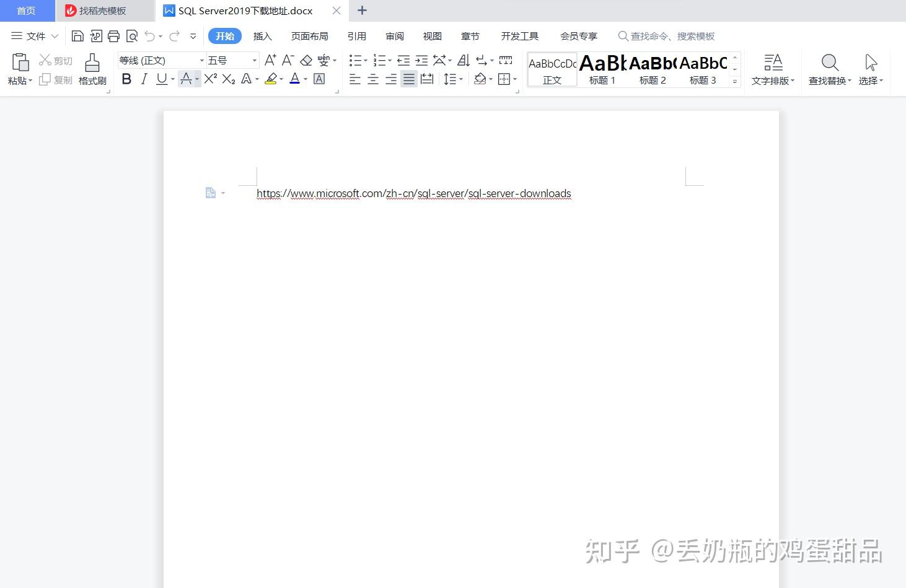
Task: Click the text effects outlined A icon
Action: (x=247, y=79)
